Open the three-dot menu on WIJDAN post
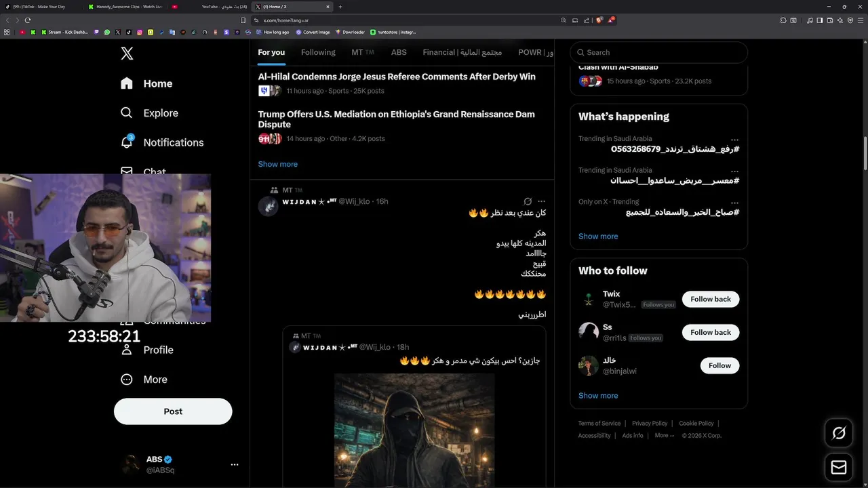868x488 pixels. tap(541, 201)
